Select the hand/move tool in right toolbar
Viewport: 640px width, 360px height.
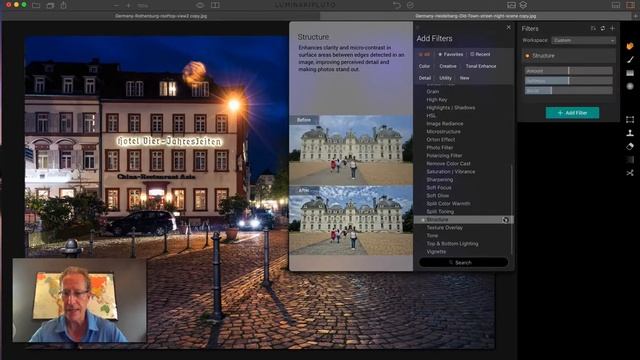630,46
